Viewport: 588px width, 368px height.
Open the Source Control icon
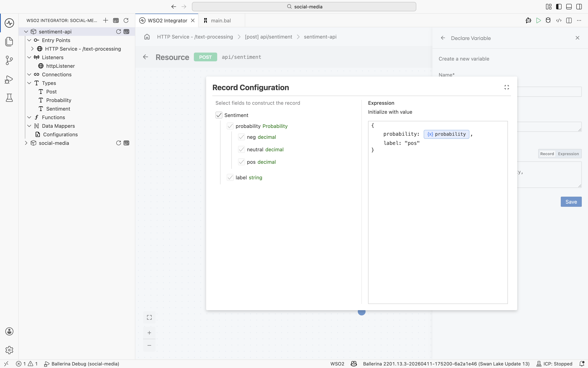point(9,60)
